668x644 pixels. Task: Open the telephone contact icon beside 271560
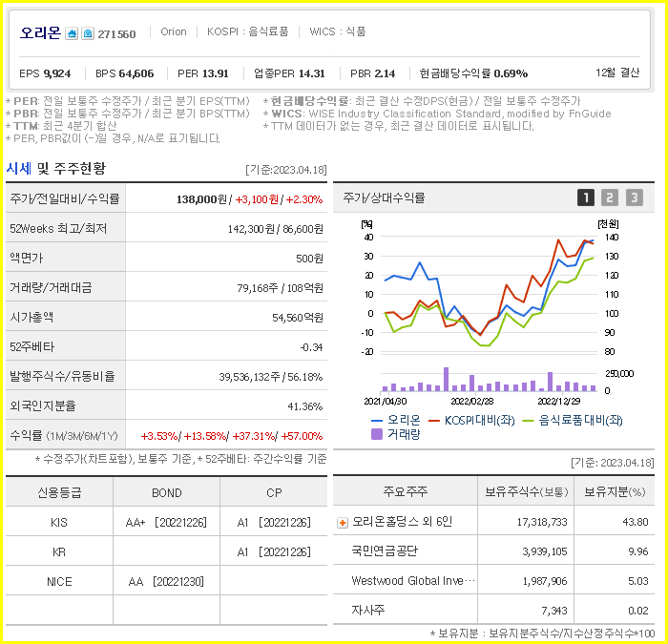point(88,33)
